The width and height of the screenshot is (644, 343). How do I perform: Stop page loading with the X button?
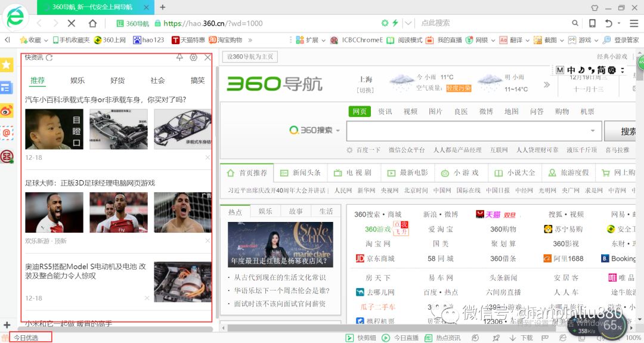(72, 23)
